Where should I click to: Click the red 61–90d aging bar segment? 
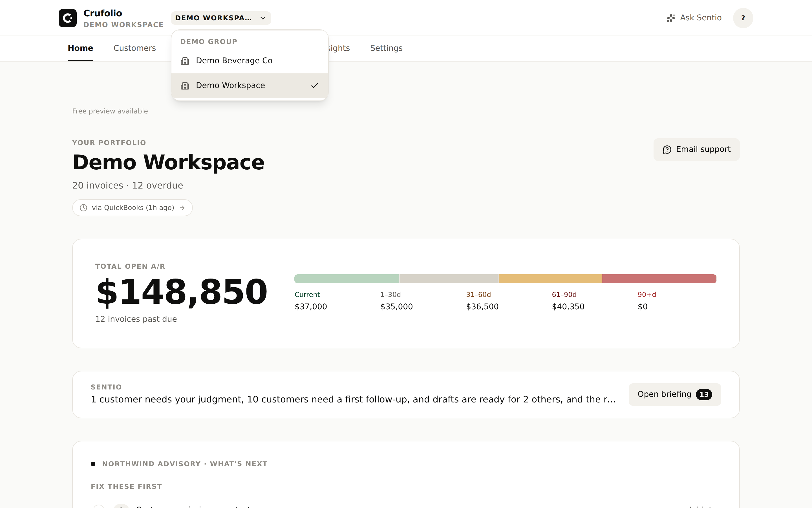pyautogui.click(x=659, y=279)
